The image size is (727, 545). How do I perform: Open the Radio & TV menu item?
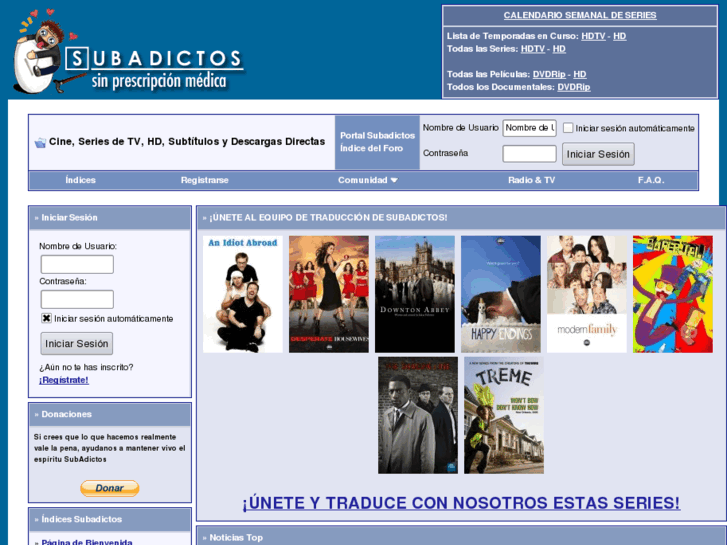click(531, 180)
